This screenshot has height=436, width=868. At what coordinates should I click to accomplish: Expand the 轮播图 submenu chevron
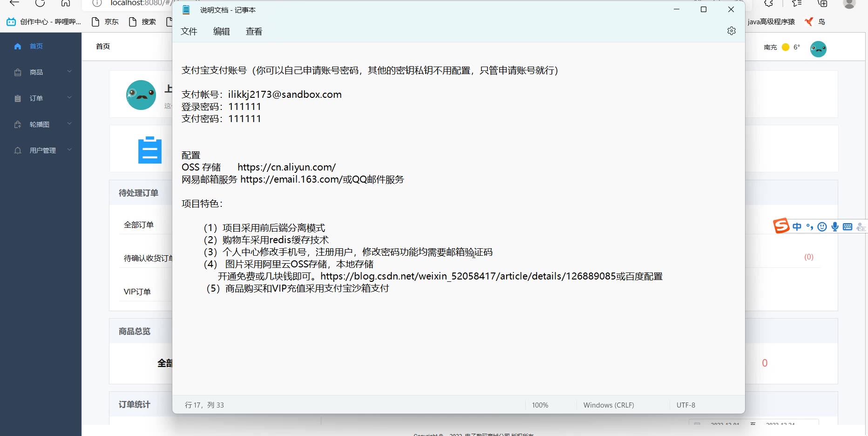(x=69, y=123)
